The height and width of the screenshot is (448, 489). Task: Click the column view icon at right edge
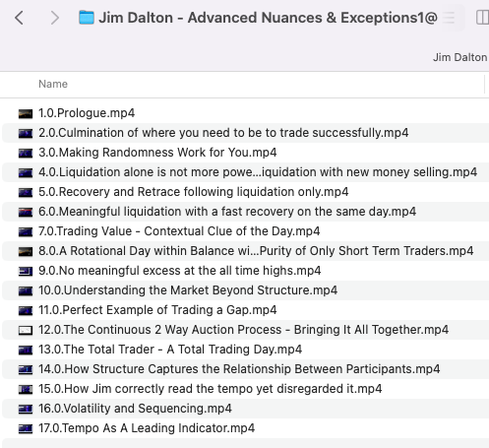pos(482,18)
